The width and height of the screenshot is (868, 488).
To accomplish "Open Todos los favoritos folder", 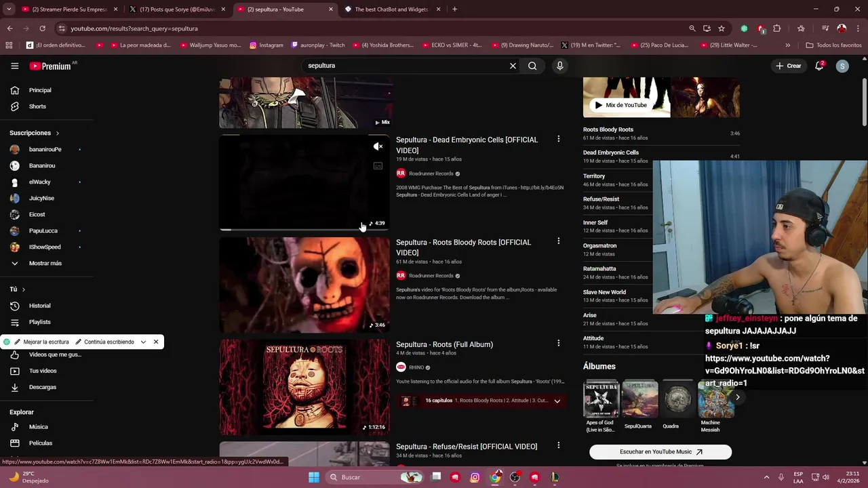I will pyautogui.click(x=834, y=45).
